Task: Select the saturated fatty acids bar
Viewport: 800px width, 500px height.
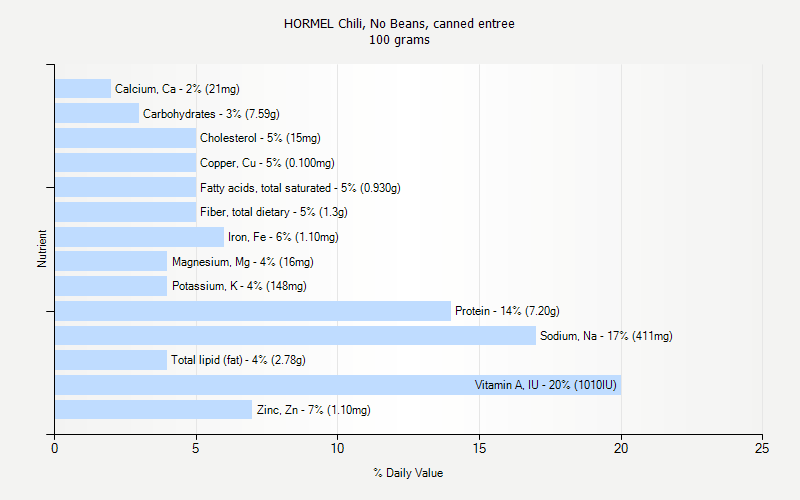Action: point(125,188)
